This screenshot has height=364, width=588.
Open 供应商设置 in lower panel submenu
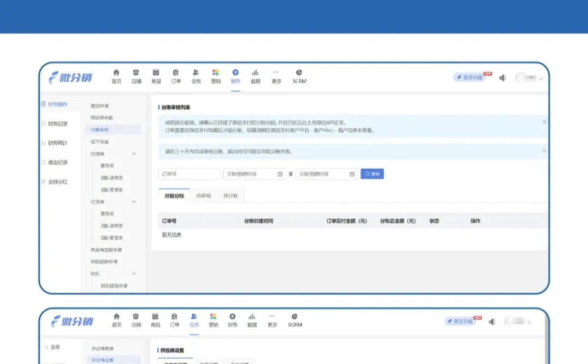113,360
